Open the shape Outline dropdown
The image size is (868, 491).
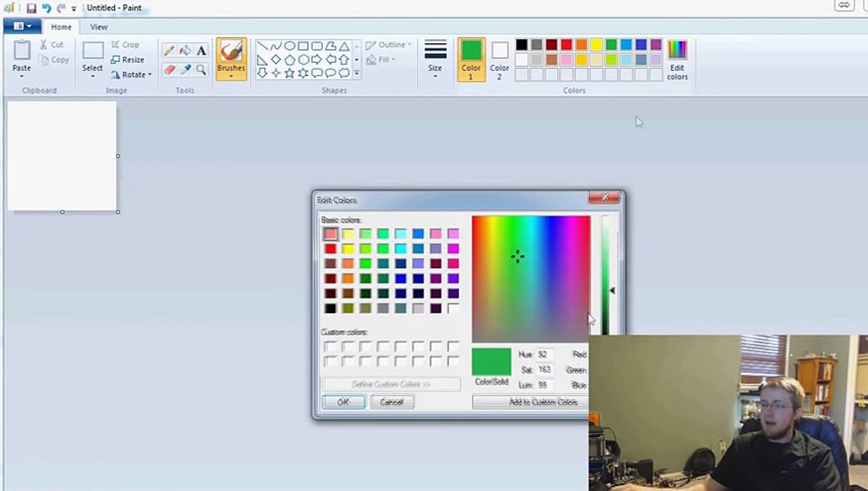(x=389, y=45)
